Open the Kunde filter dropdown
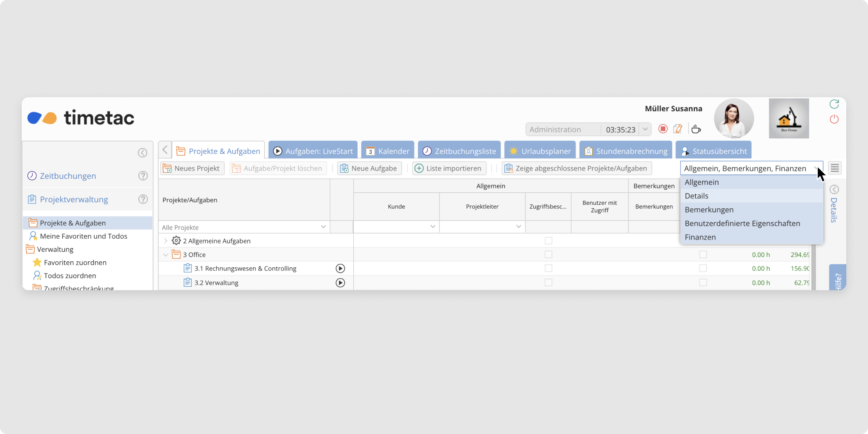The image size is (868, 434). point(432,227)
